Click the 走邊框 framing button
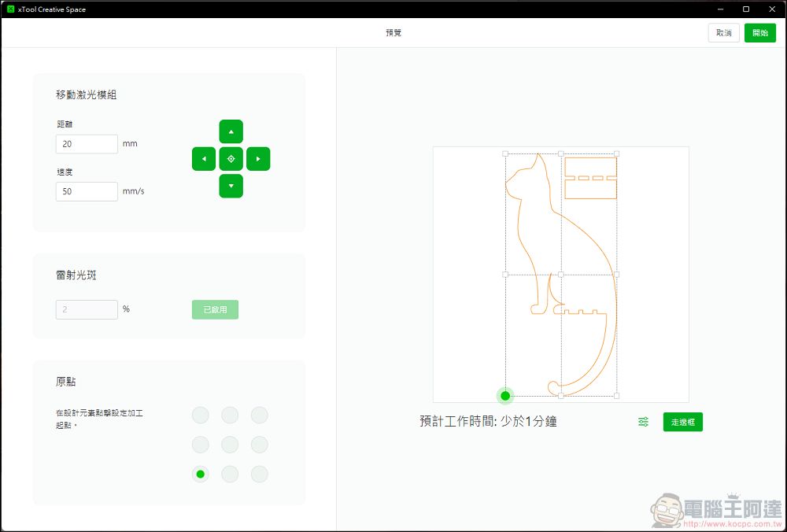Image resolution: width=787 pixels, height=532 pixels. tap(682, 423)
